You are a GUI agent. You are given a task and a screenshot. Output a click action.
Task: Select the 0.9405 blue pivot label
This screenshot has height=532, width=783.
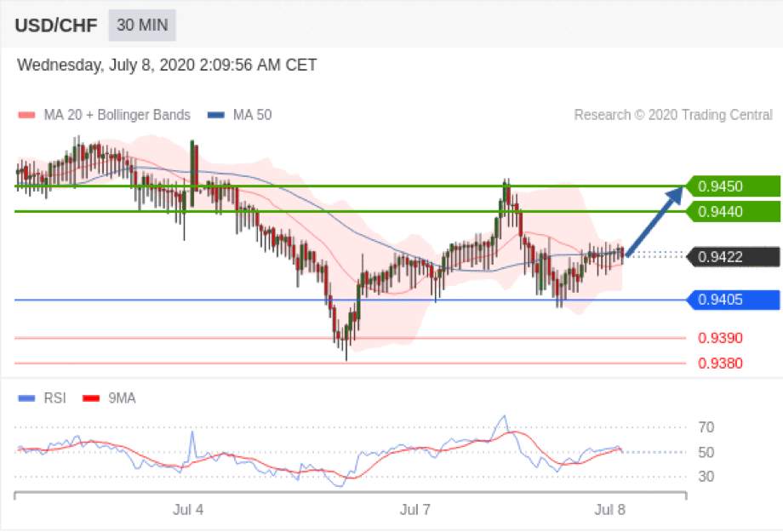point(733,300)
